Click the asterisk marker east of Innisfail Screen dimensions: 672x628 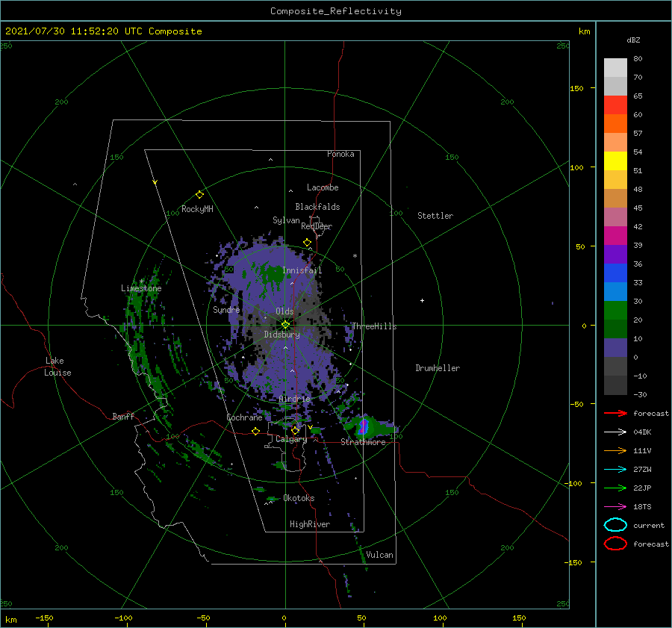tap(355, 256)
